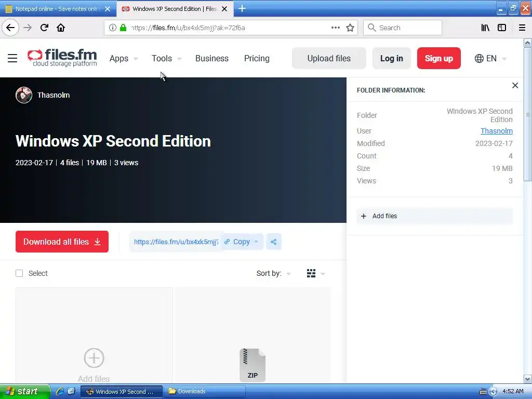
Task: Open the Windows Start button
Action: tap(25, 391)
